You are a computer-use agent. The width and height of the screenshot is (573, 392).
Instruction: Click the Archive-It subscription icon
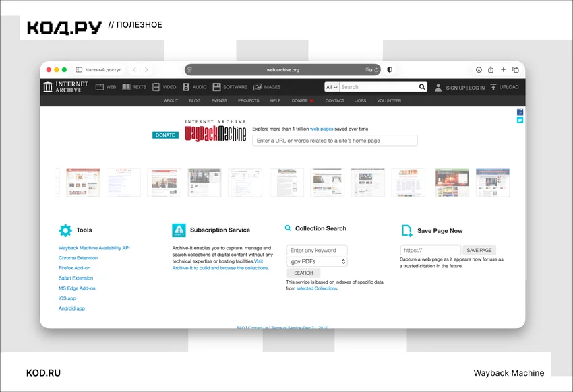[179, 230]
